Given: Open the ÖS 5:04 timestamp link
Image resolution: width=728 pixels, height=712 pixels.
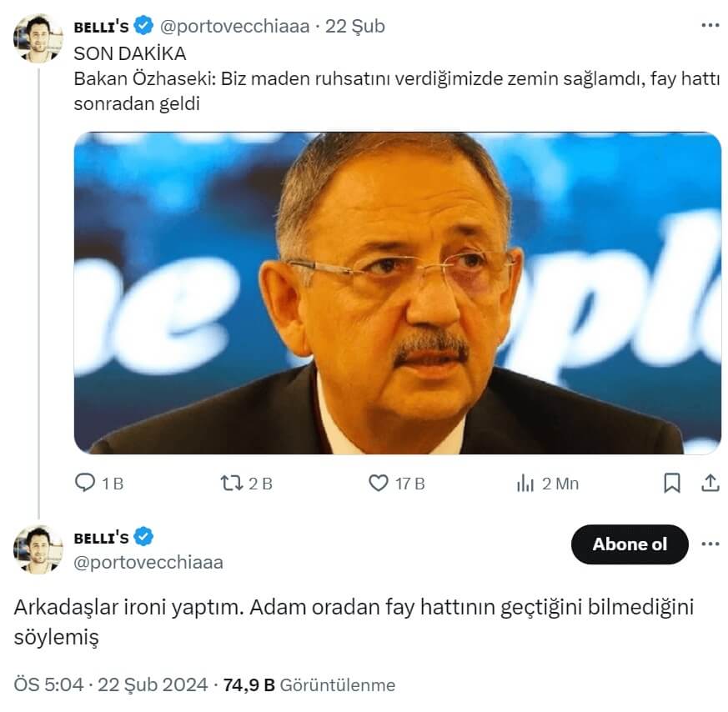Looking at the screenshot, I should coord(49,685).
